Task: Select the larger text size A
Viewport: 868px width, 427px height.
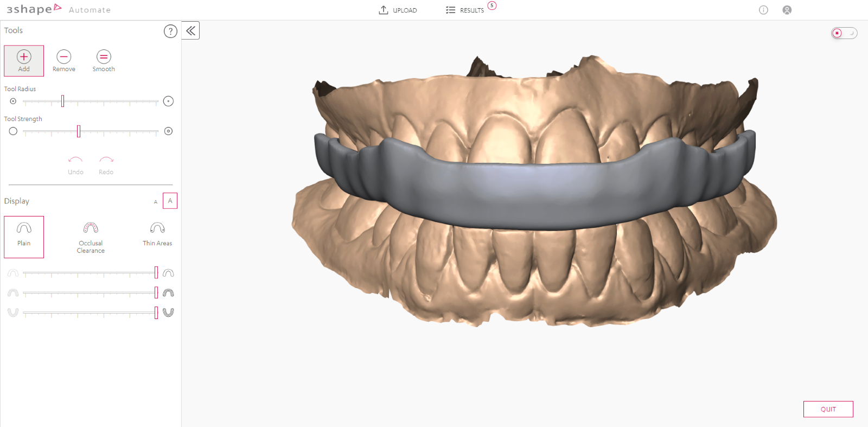Action: pos(170,201)
